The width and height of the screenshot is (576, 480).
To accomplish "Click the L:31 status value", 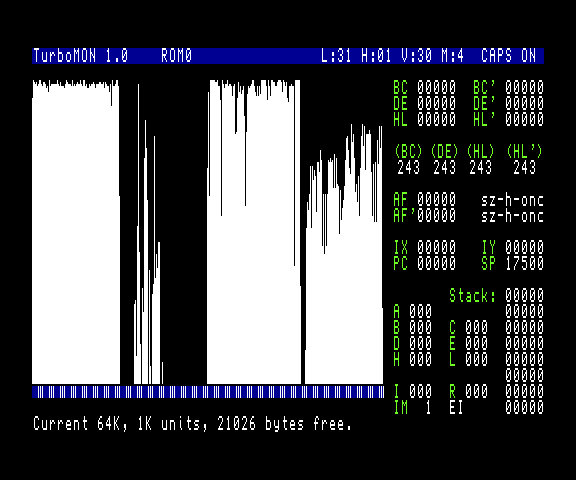I will tap(336, 56).
